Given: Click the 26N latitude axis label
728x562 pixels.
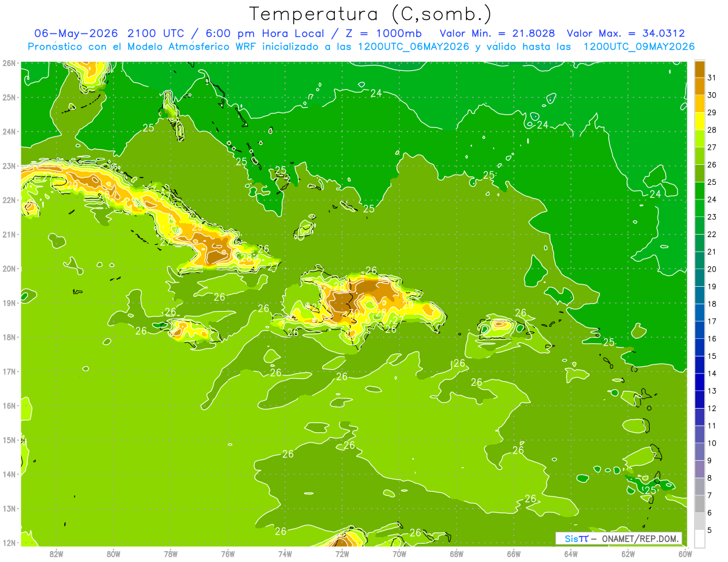Looking at the screenshot, I should pyautogui.click(x=9, y=63).
